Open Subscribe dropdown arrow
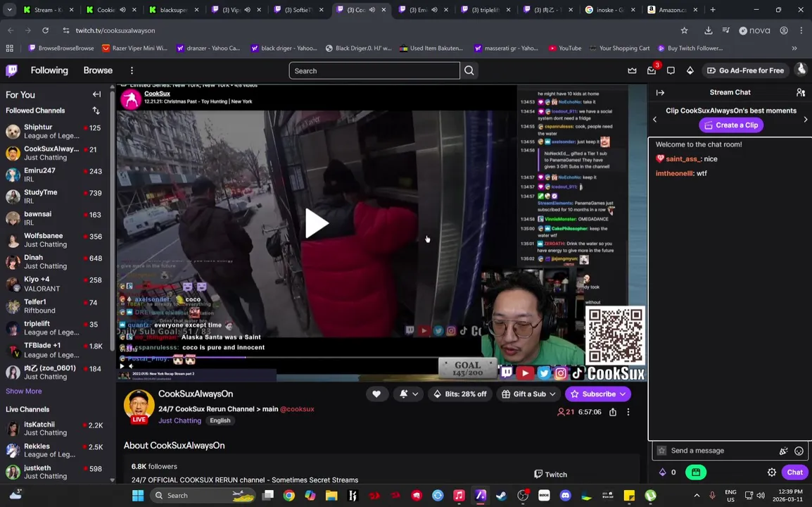Screen dimensions: 812x507 (623, 394)
